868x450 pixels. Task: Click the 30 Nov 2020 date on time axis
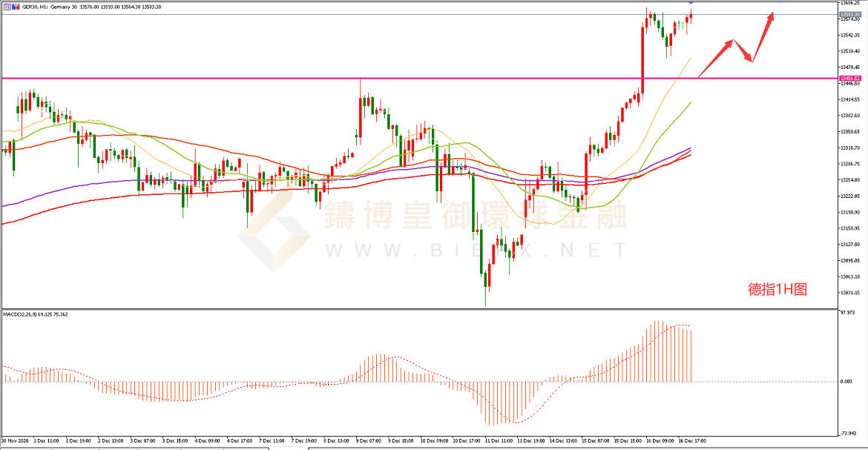[15, 439]
